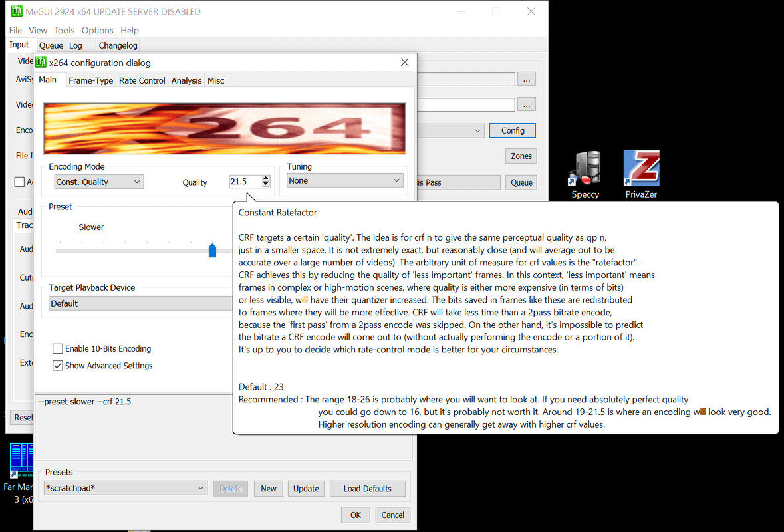Image resolution: width=784 pixels, height=532 pixels.
Task: Click the Queue button in MeGUI window
Action: [521, 182]
